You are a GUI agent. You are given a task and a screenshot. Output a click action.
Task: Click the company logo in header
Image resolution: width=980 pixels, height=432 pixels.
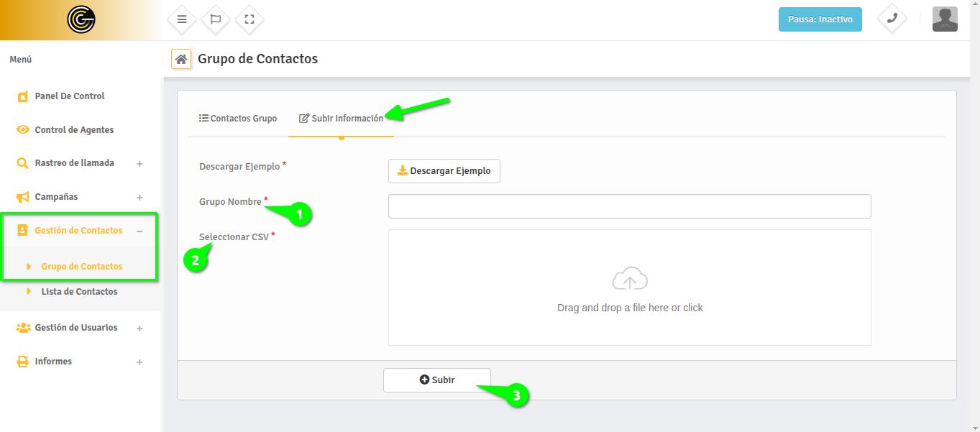click(81, 19)
